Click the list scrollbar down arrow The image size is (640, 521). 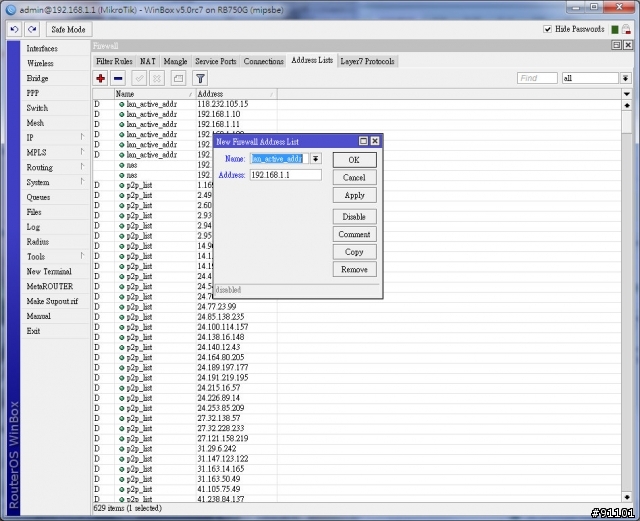tap(627, 497)
